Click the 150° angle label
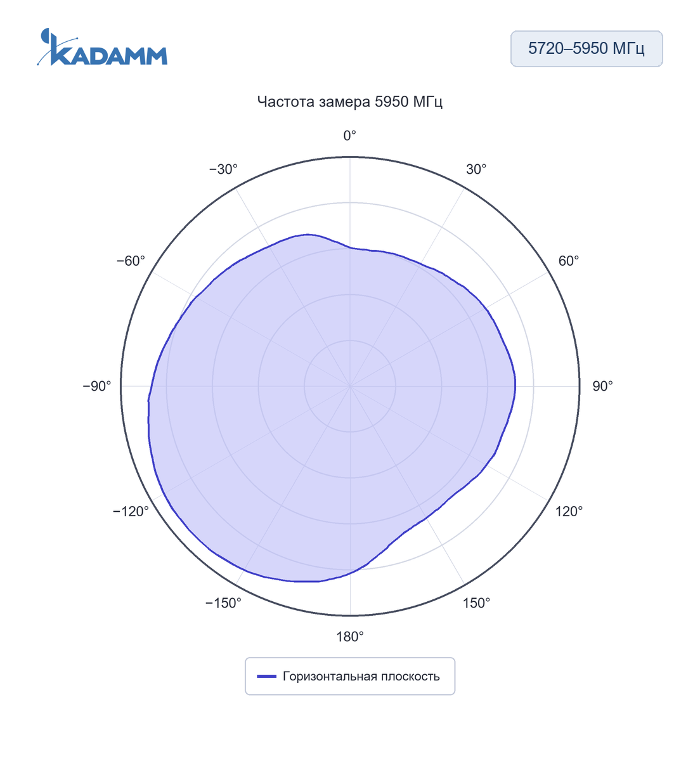This screenshot has height=768, width=700. pos(476,603)
